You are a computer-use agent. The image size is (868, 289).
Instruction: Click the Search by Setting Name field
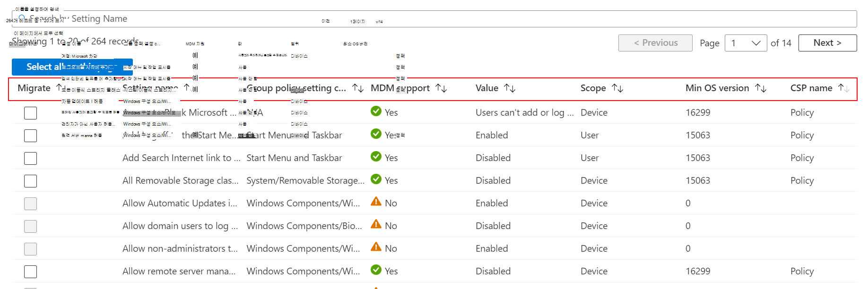425,19
